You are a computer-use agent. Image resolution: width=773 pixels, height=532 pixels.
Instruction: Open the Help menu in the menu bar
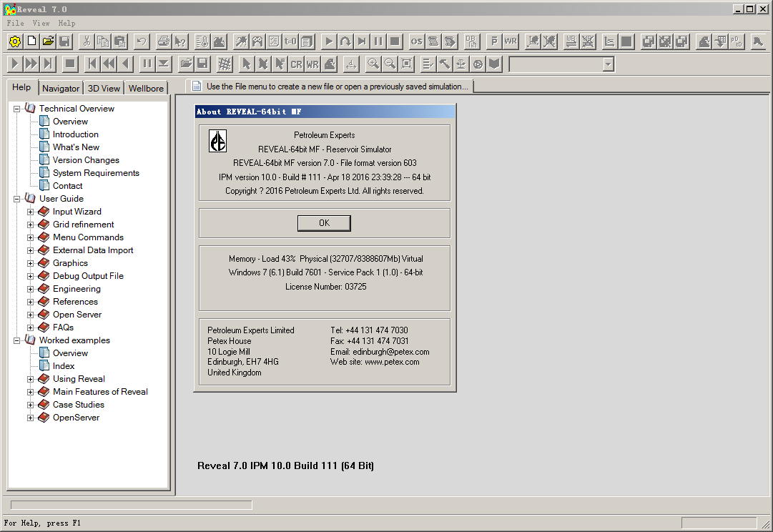pyautogui.click(x=67, y=23)
